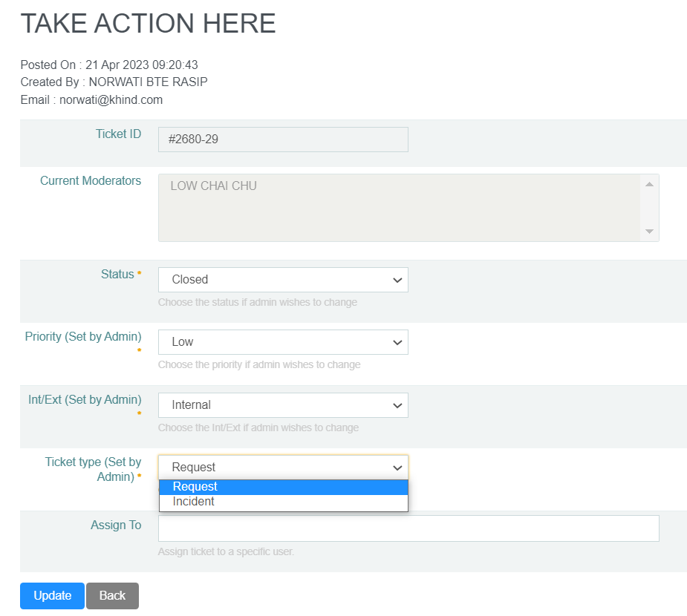Click the Assign To text field
Image resolution: width=687 pixels, height=616 pixels.
point(408,528)
